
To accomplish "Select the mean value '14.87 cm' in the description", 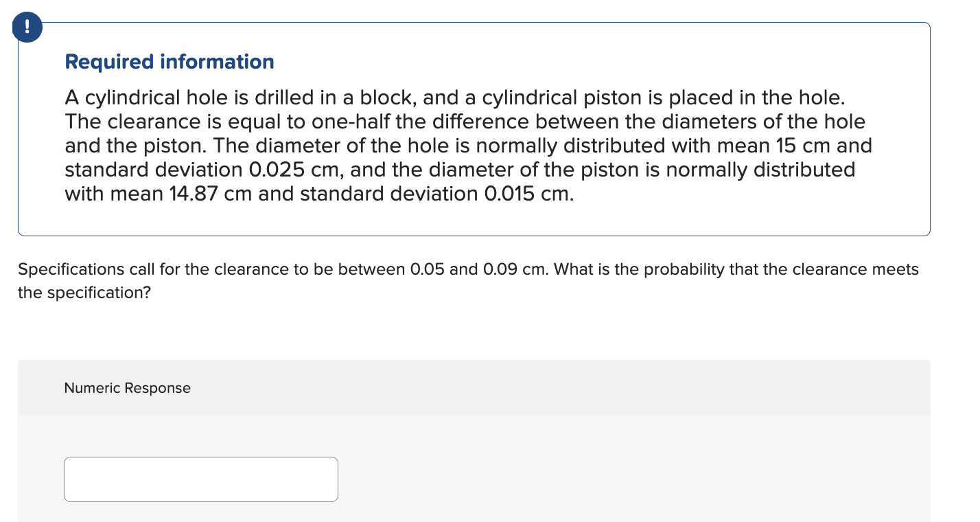I will pyautogui.click(x=211, y=194).
